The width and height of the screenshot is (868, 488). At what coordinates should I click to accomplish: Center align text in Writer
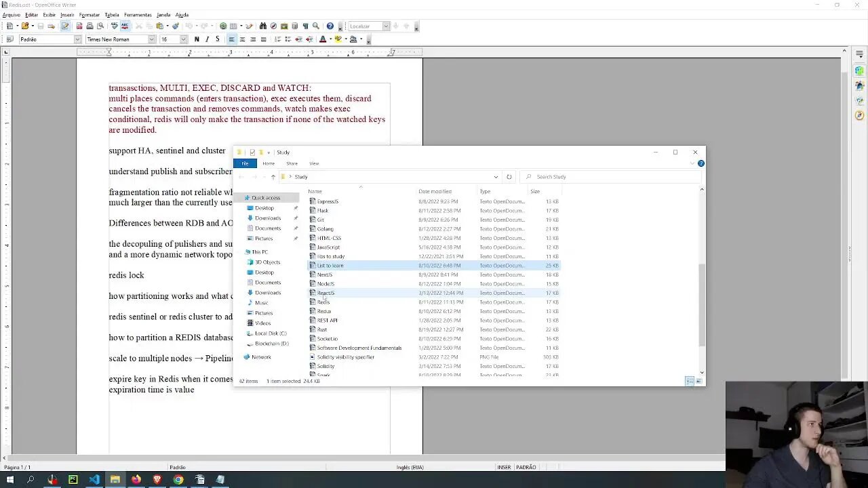pos(242,39)
